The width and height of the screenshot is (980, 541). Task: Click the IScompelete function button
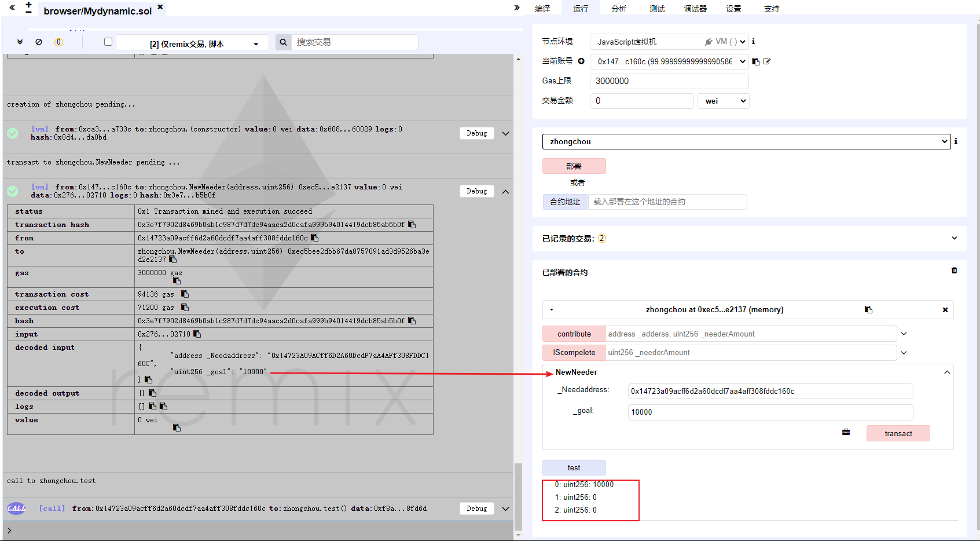coord(574,352)
